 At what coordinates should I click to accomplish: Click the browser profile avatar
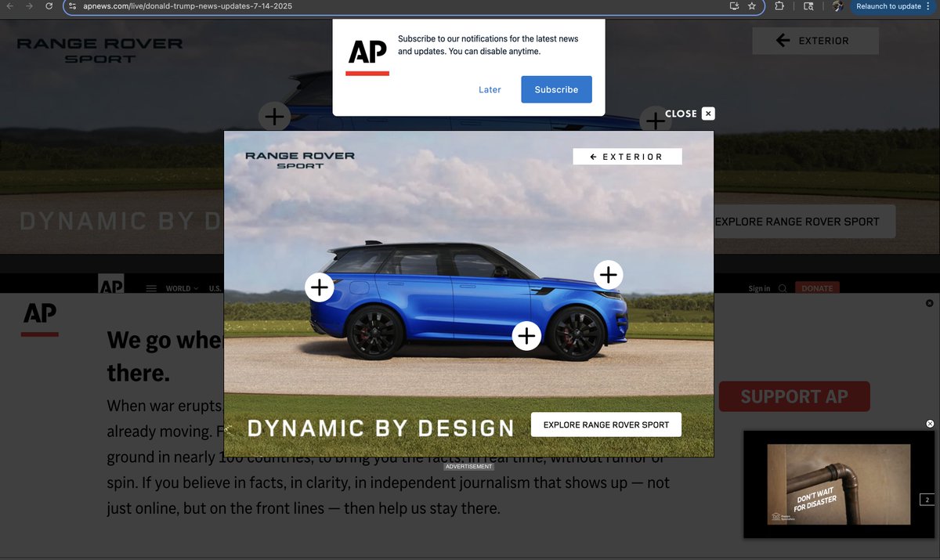(x=837, y=6)
